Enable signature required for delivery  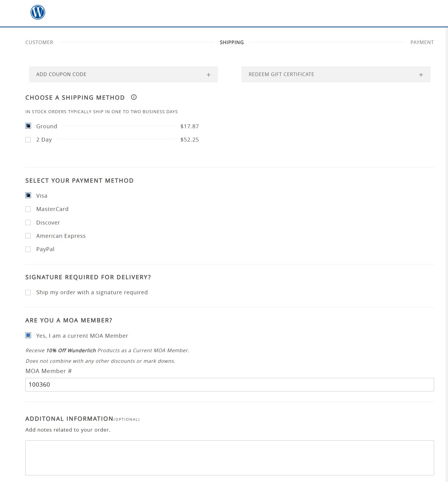click(x=28, y=292)
